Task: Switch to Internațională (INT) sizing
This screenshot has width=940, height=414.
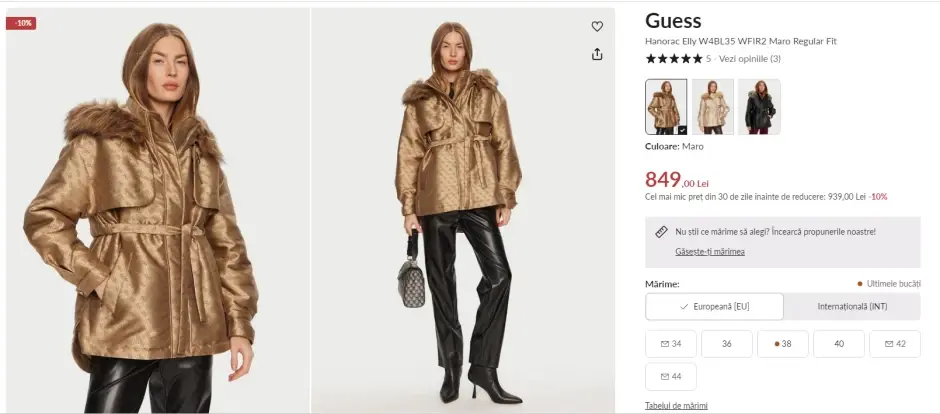Action: (x=852, y=306)
